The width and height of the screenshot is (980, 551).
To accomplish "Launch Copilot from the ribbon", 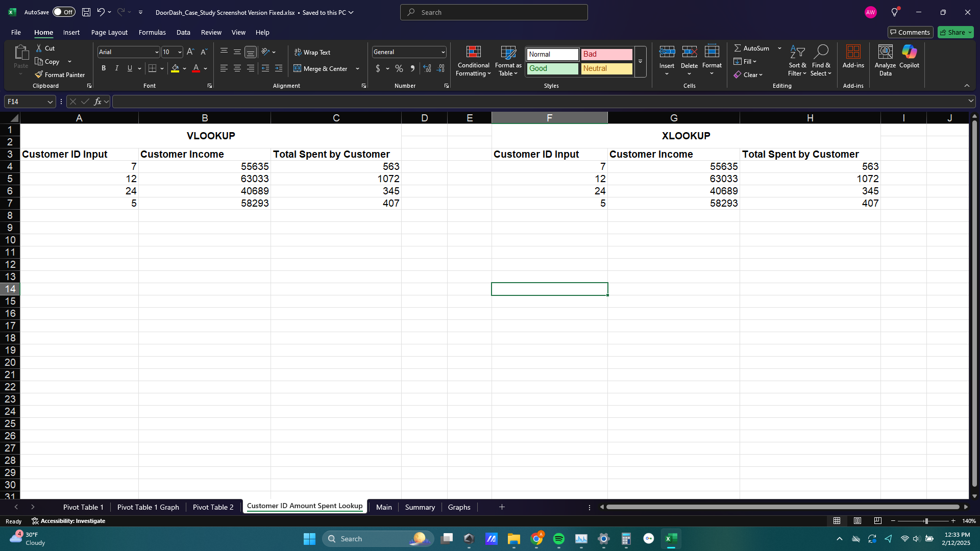I will tap(909, 52).
